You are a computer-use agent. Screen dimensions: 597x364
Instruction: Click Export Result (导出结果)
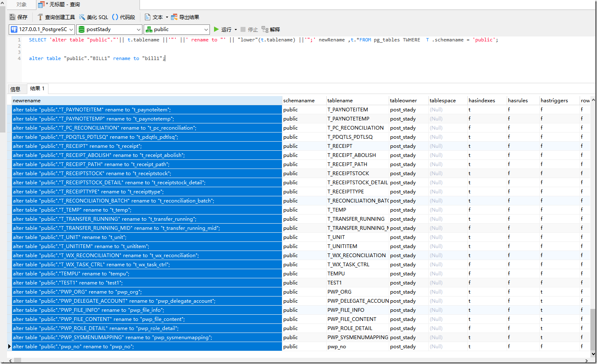185,17
